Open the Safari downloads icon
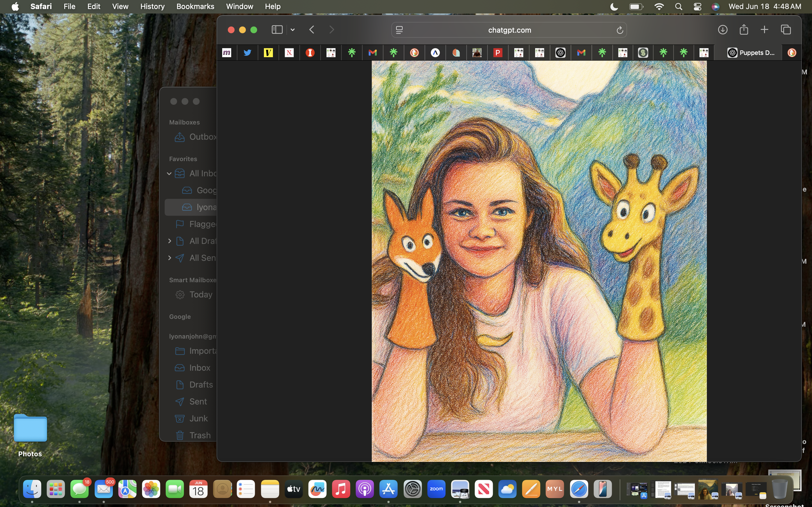The width and height of the screenshot is (812, 507). point(722,30)
